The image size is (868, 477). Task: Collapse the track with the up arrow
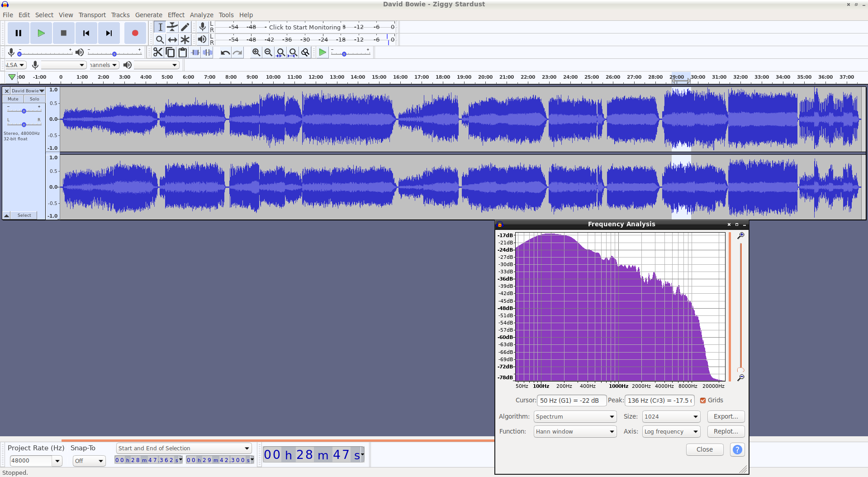coord(6,215)
